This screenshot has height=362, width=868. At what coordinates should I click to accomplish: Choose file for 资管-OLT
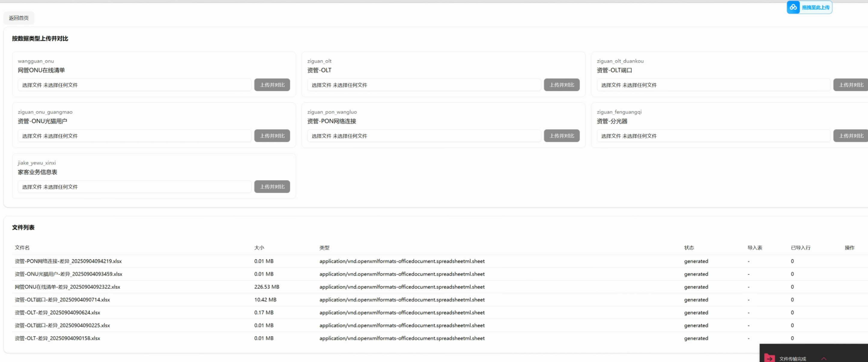321,85
